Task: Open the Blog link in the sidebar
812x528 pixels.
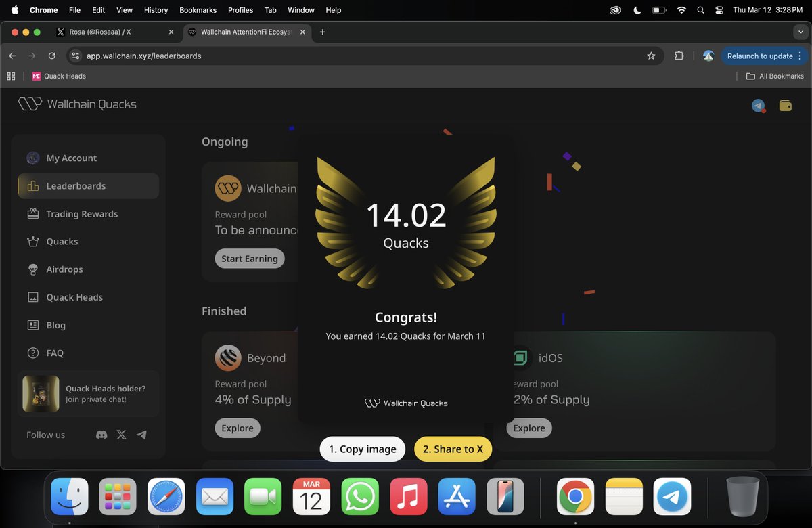Action: [x=88, y=325]
